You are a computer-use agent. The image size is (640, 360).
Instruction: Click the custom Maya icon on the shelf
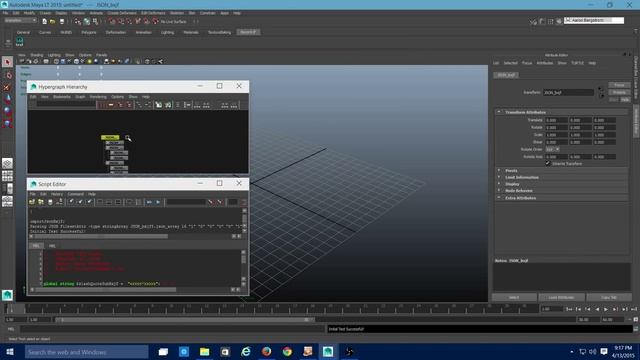(x=20, y=41)
